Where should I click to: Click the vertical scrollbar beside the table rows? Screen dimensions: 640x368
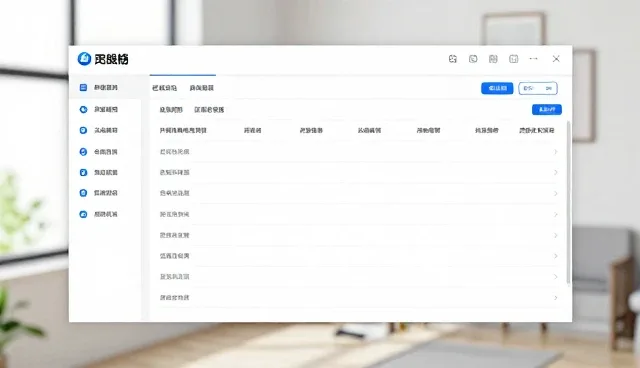(568, 203)
